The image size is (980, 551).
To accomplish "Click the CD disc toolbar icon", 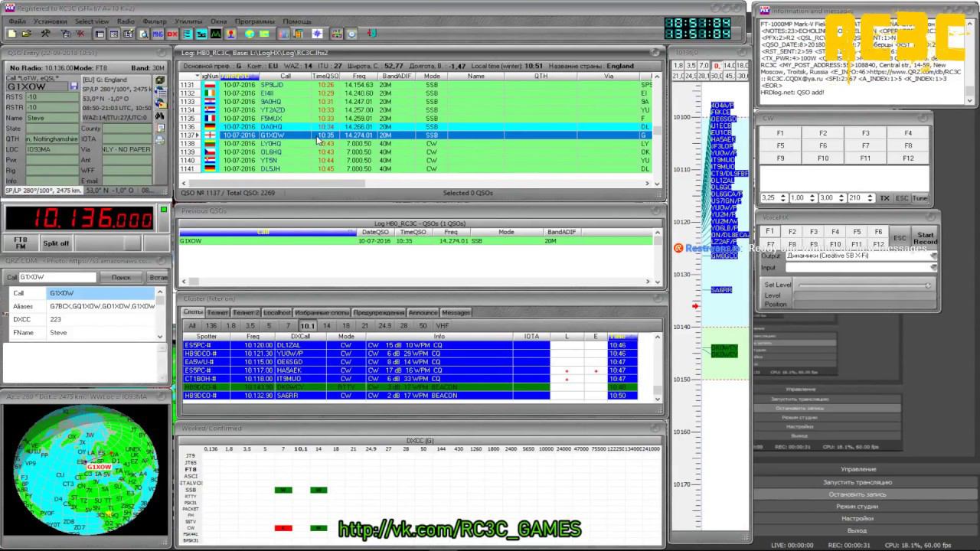I will 352,34.
